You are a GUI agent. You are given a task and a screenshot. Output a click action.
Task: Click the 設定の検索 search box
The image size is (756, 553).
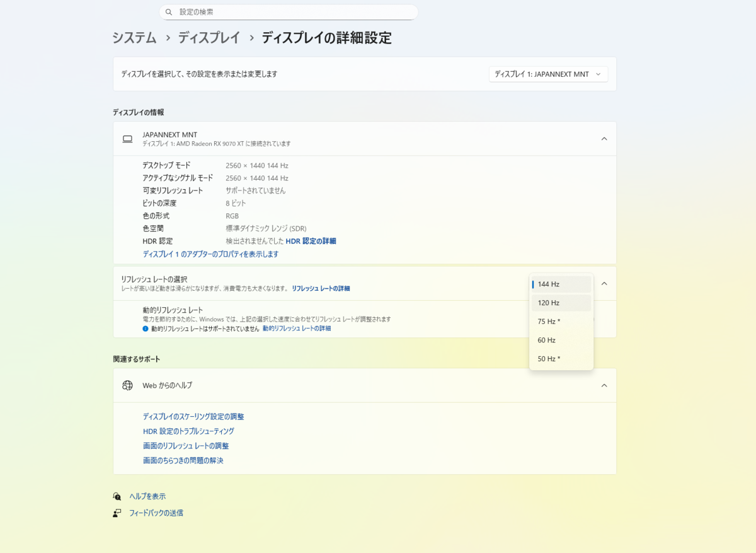coord(288,12)
